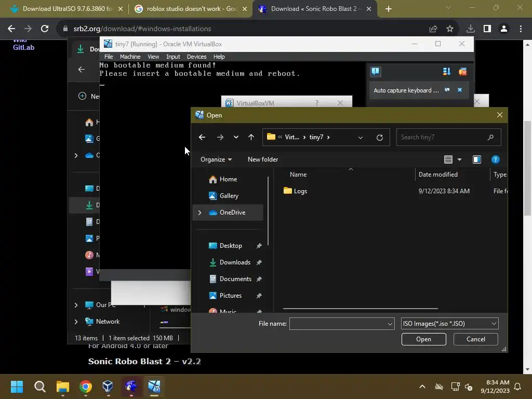The height and width of the screenshot is (399, 532).
Task: Open the File name dropdown arrow
Action: click(390, 324)
